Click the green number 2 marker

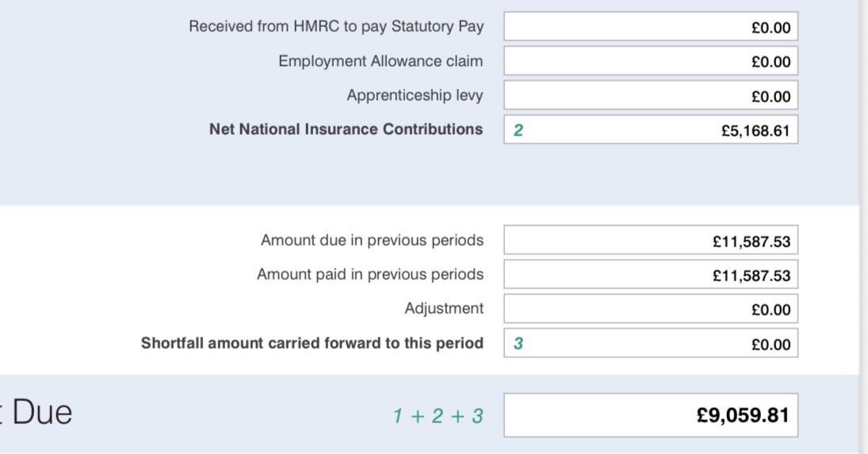[x=518, y=130]
